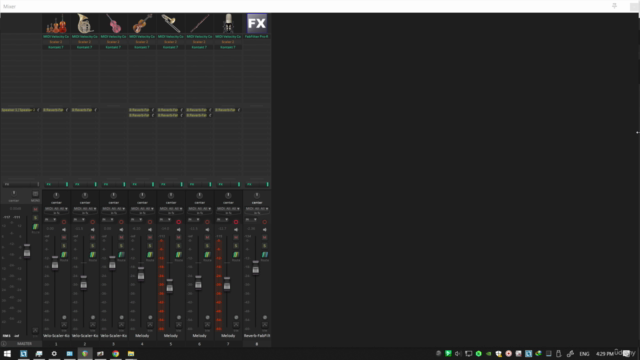Open the In dropdown on channel 7

(x=222, y=220)
